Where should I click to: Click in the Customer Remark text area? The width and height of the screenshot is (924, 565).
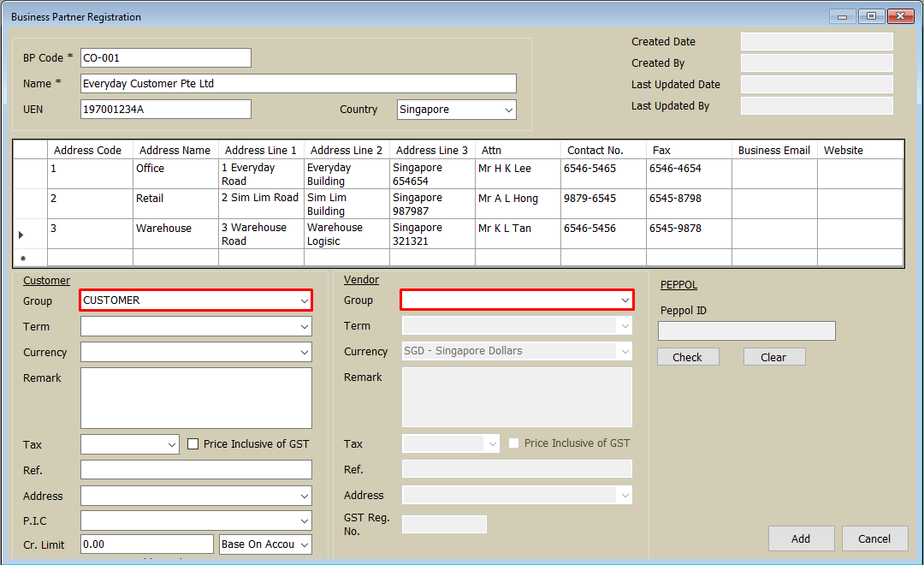(x=196, y=398)
